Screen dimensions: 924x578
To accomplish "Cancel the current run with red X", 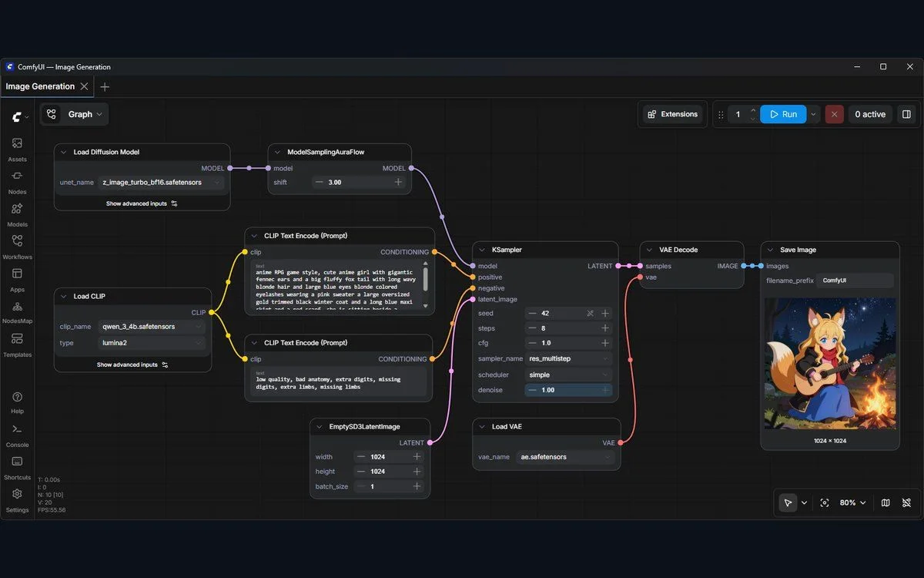I will click(834, 114).
